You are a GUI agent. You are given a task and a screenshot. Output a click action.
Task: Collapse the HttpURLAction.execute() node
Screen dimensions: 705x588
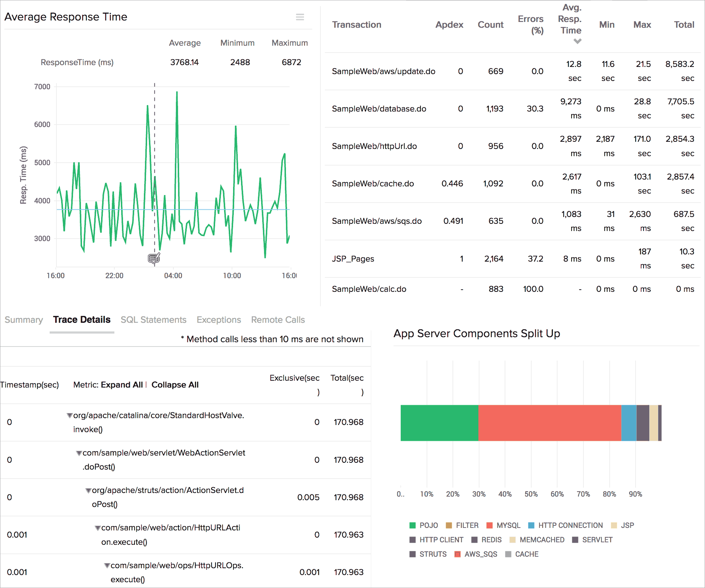(97, 528)
